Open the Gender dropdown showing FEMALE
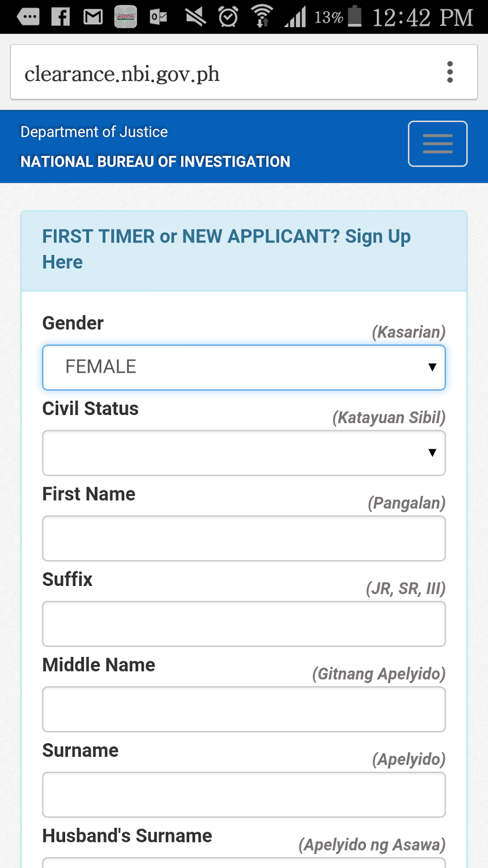The height and width of the screenshot is (868, 488). 244,367
